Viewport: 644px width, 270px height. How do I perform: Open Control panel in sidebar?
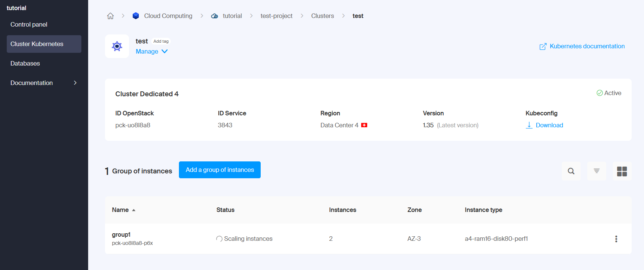click(29, 24)
